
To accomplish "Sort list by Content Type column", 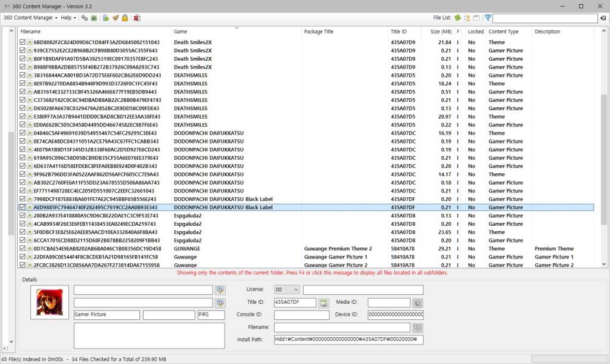I will [509, 32].
